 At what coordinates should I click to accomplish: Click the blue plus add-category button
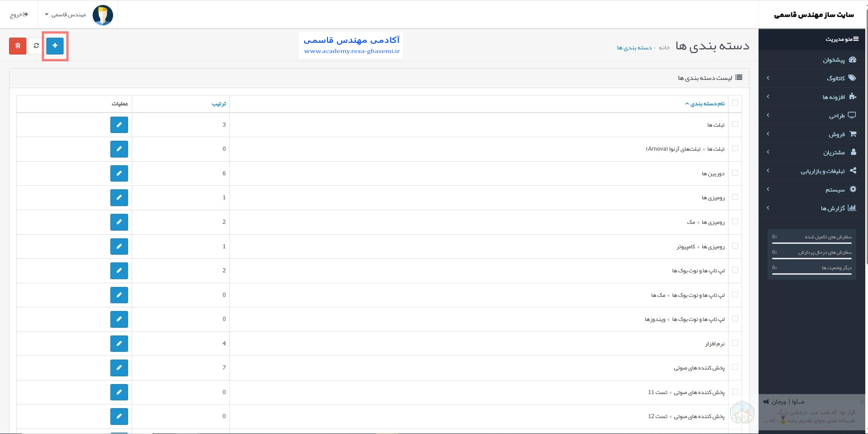(55, 46)
